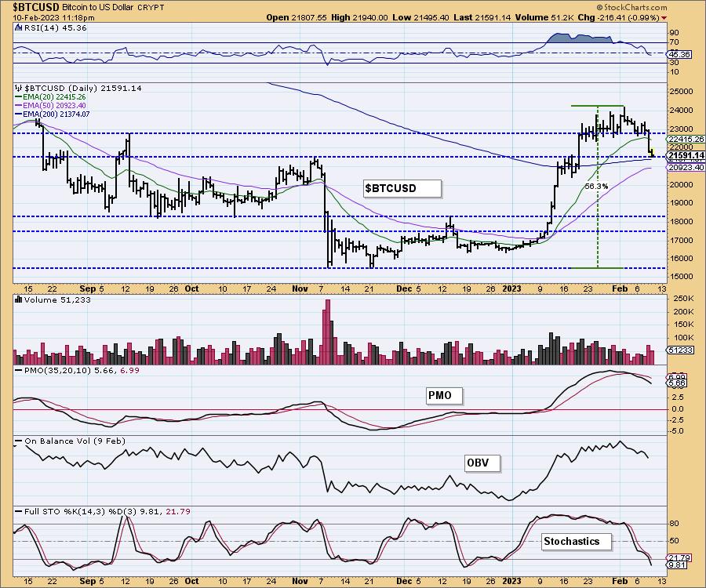Click the 45.36 RSI axis value tag
706x588 pixels.
coord(680,54)
